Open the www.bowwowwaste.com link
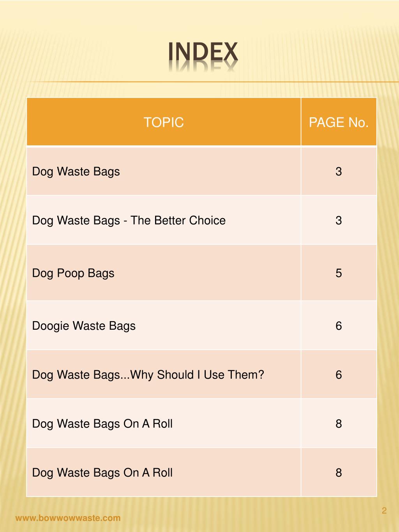This screenshot has height=532, width=399. tap(68, 518)
